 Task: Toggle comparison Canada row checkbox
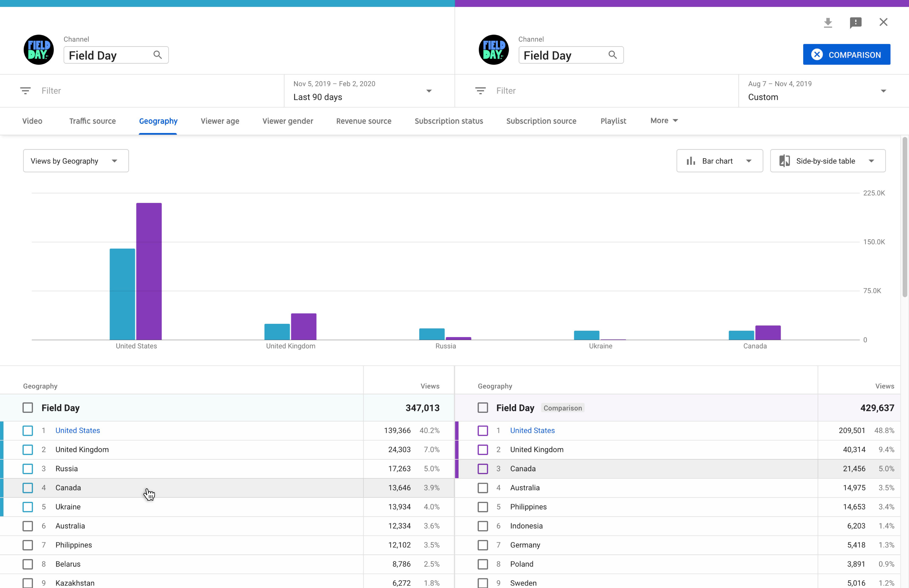pyautogui.click(x=483, y=469)
